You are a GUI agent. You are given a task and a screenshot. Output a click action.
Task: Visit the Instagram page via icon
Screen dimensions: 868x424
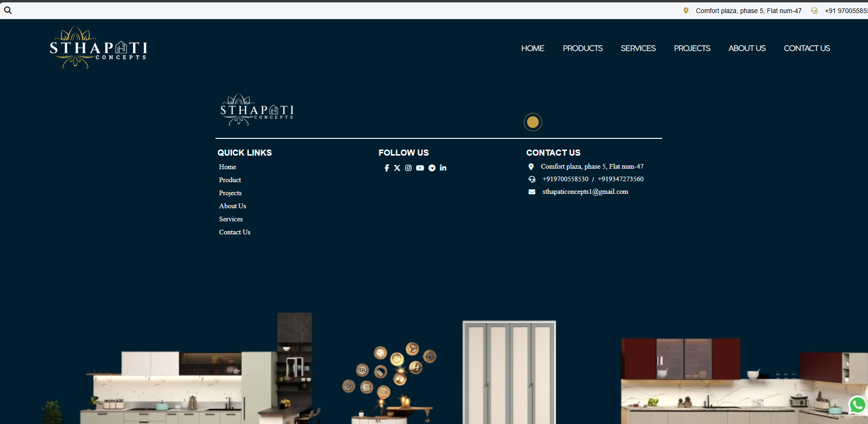tap(408, 168)
